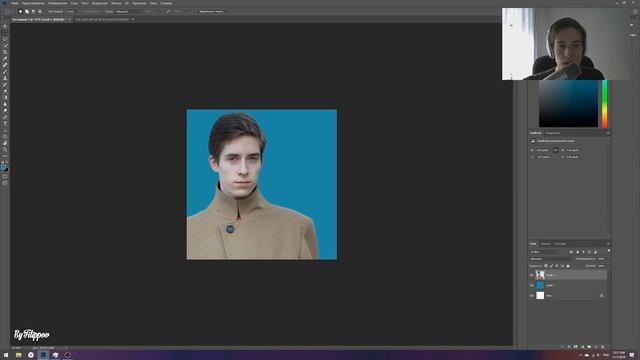Open the Windows Start menu

(6, 355)
